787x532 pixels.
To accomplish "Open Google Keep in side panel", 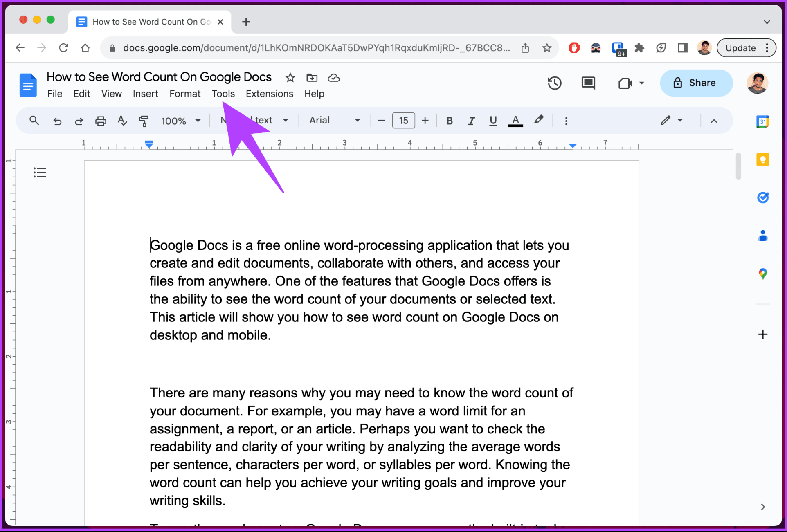I will [x=762, y=159].
